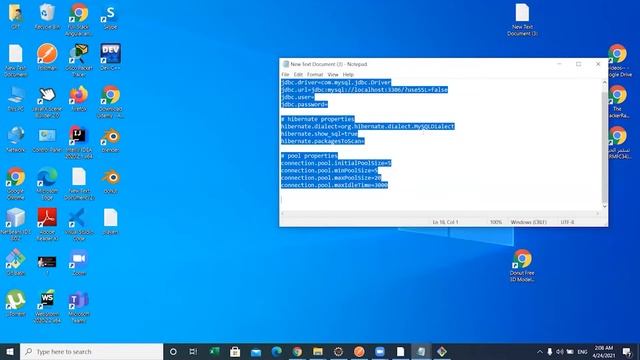Open This PC on the desktop
640x360 pixels.
click(16, 98)
